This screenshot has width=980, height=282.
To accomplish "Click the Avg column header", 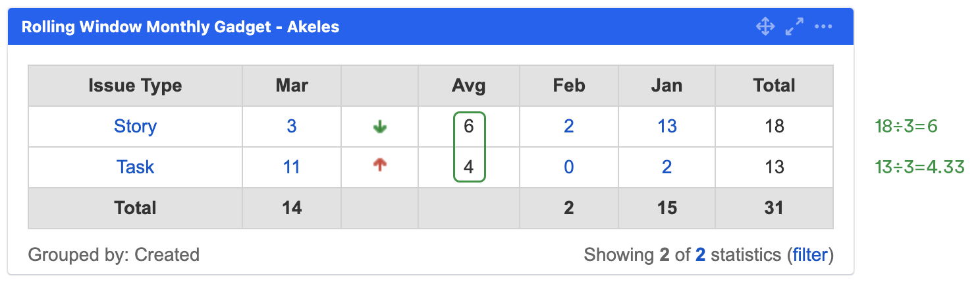I will [x=468, y=86].
